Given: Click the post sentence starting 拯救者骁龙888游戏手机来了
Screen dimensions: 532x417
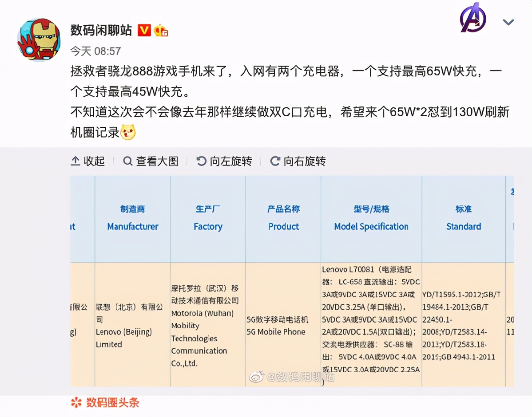Looking at the screenshot, I should tap(286, 81).
